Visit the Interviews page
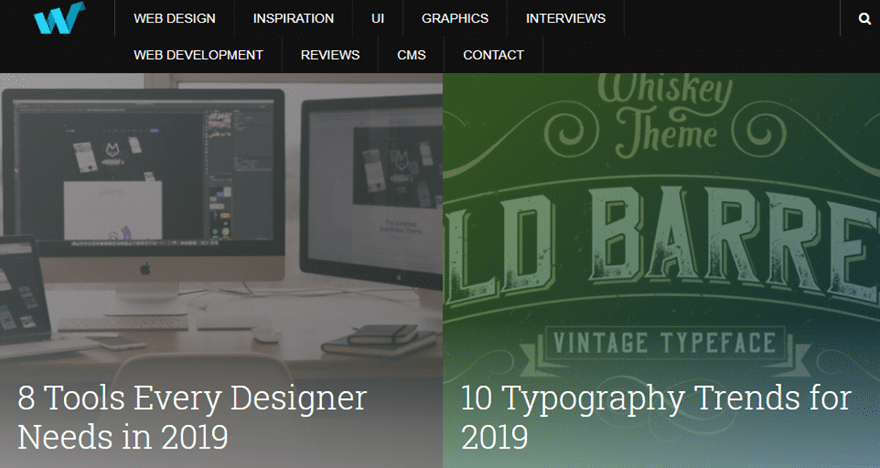880x468 pixels. point(565,18)
